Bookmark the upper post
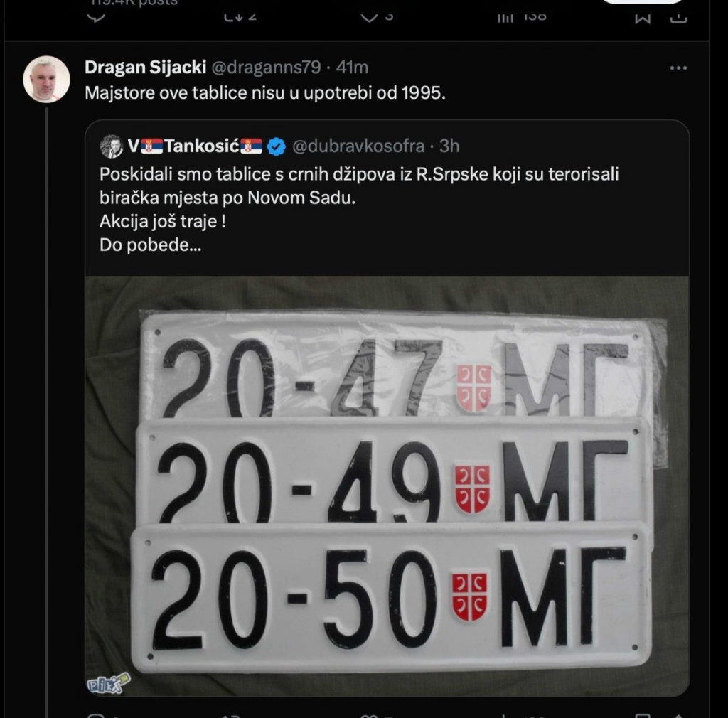 pos(642,17)
